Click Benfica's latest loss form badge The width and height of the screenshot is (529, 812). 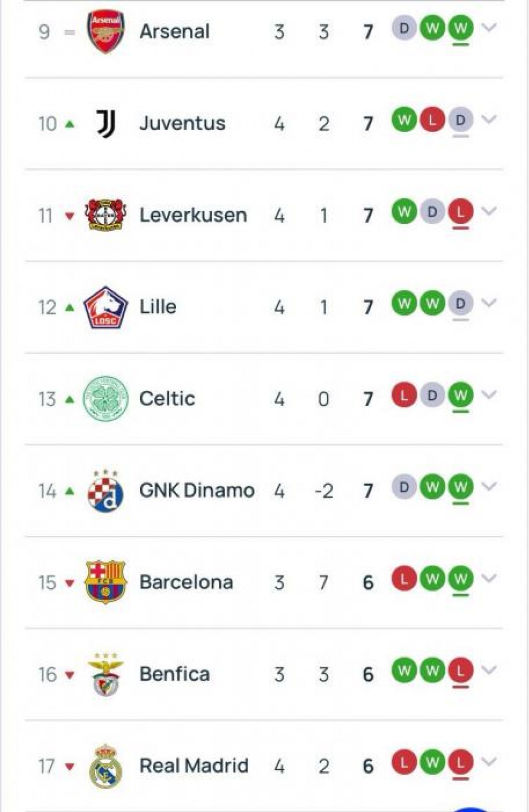(460, 671)
